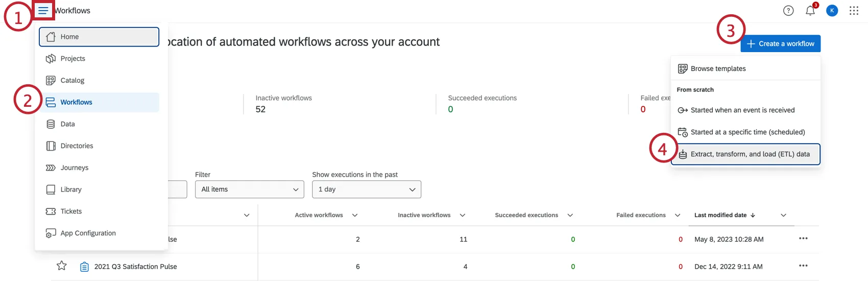Expand the Filter All items dropdown
Viewport: 868px width, 281px height.
coord(249,190)
